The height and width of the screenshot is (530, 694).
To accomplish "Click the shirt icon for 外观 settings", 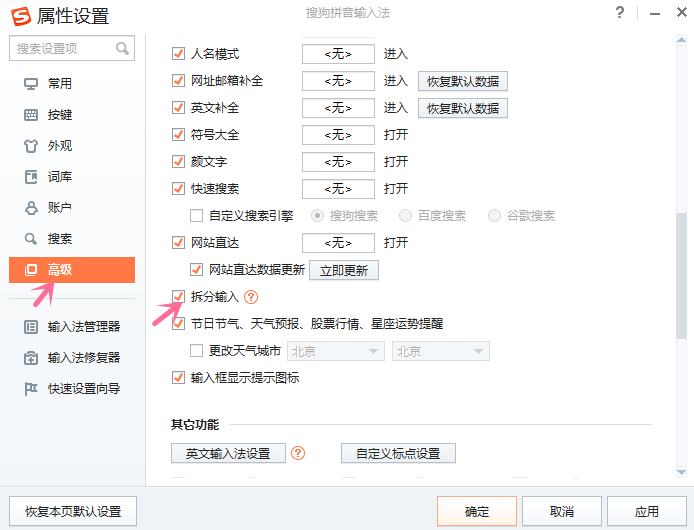I will (x=30, y=146).
